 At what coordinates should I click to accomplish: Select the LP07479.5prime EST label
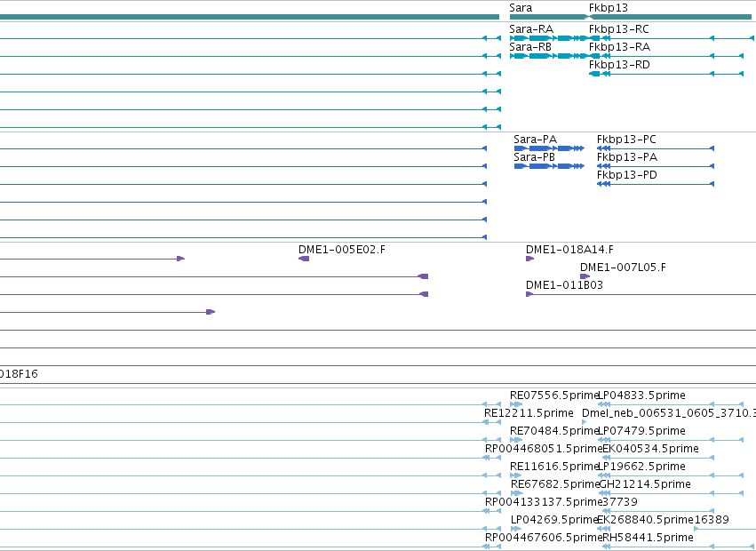tap(641, 431)
